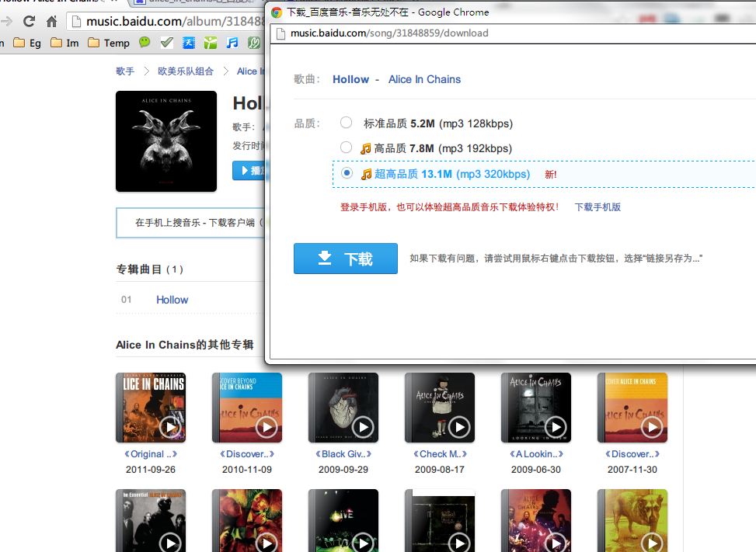Screen dimensions: 756x552
Task: Click the mobile client download banner
Action: [x=190, y=223]
